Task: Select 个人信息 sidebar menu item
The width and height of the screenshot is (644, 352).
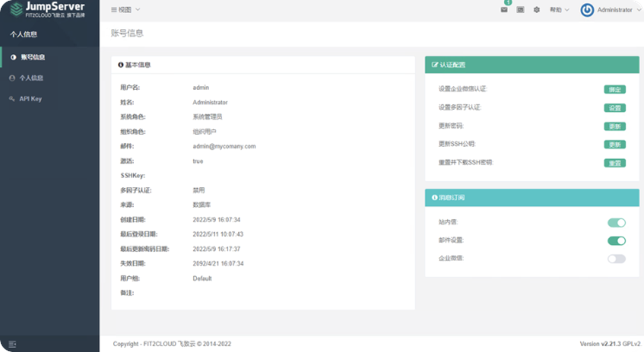Action: (50, 78)
